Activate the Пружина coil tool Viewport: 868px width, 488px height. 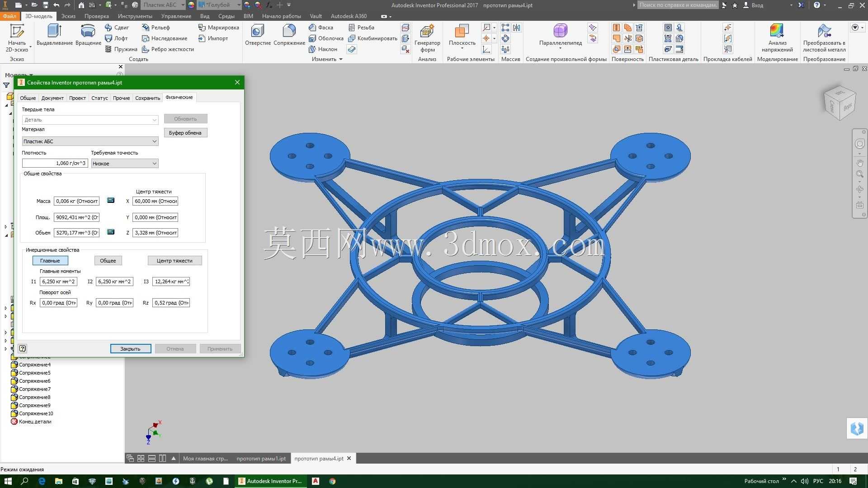[x=121, y=49]
